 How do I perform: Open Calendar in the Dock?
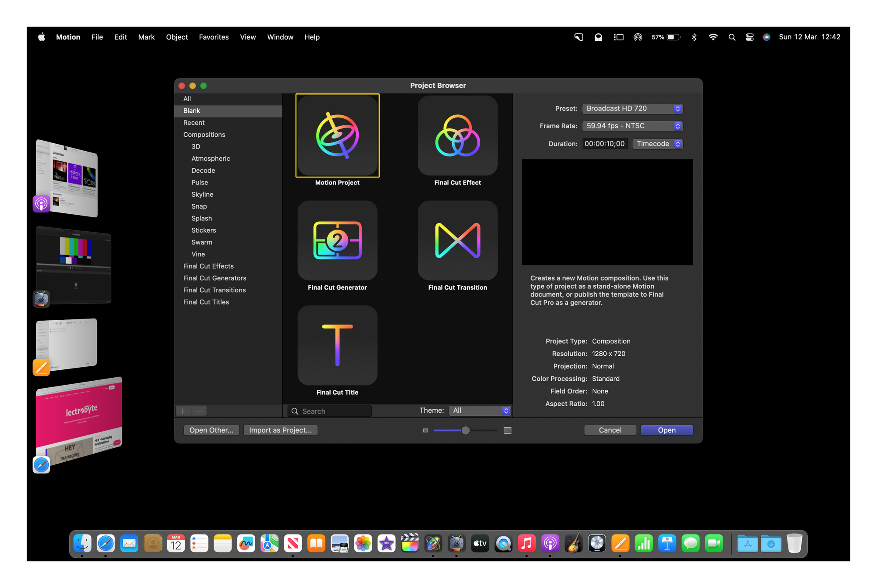(x=176, y=544)
